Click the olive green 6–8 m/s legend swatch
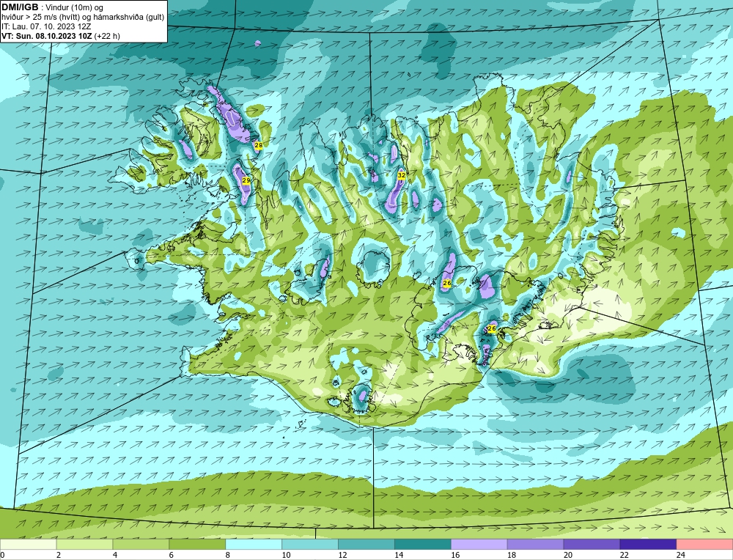 click(x=197, y=544)
